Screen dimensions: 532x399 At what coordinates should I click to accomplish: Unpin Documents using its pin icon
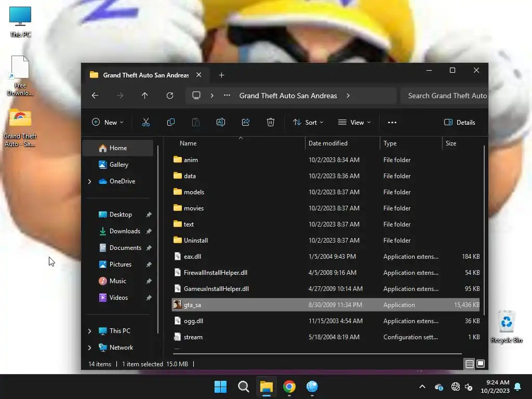(x=149, y=248)
